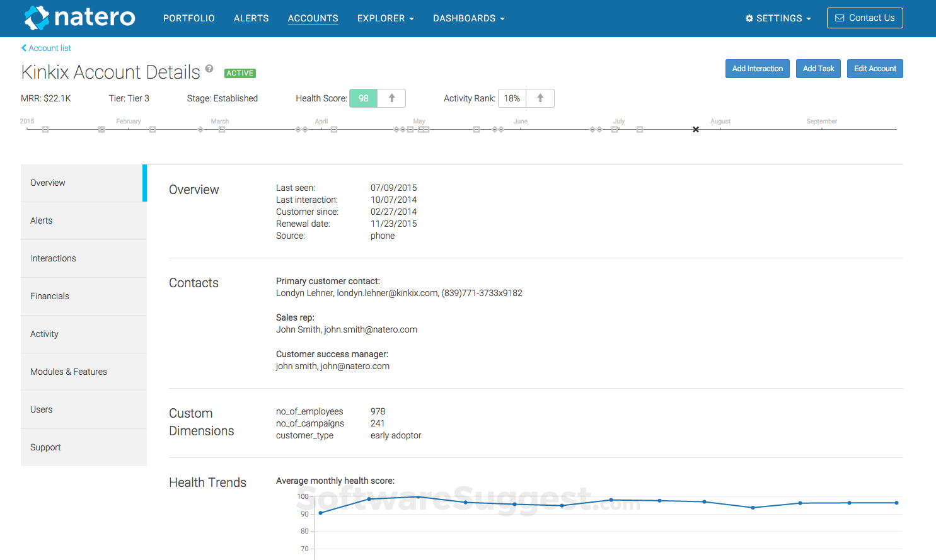Click the envelope icon in Contact Us
This screenshot has width=936, height=560.
tap(840, 18)
